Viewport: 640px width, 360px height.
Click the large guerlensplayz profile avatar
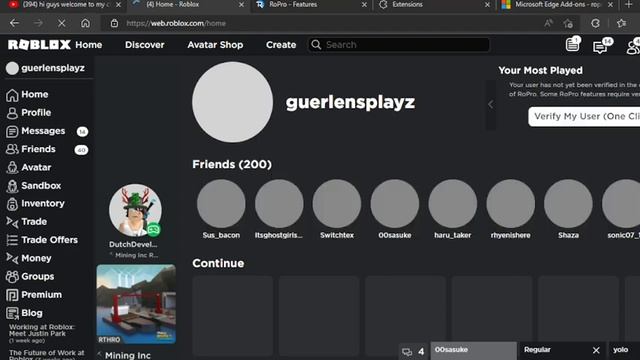click(x=233, y=102)
